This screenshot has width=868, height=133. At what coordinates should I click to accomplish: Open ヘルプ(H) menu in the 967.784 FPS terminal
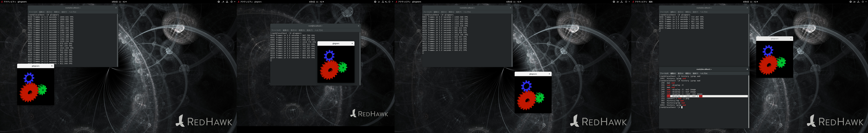click(x=319, y=30)
